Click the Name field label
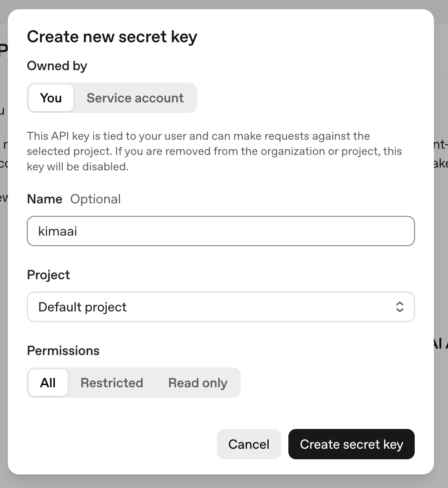Image resolution: width=448 pixels, height=488 pixels. point(45,199)
